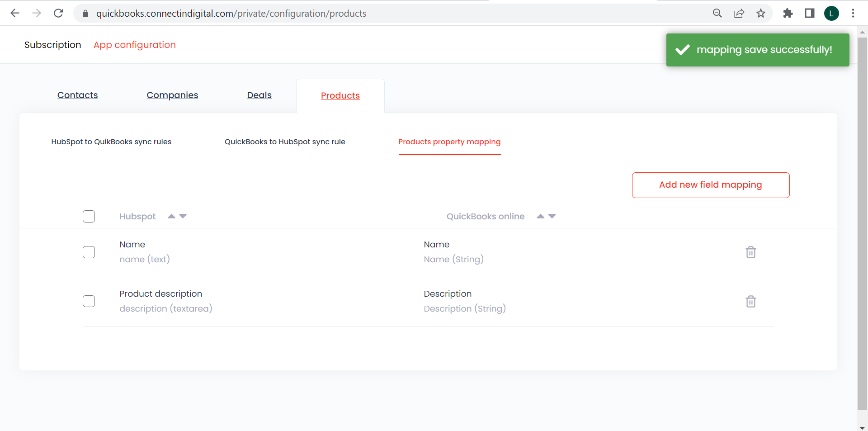
Task: Check the Name mapping row checkbox
Action: 89,252
